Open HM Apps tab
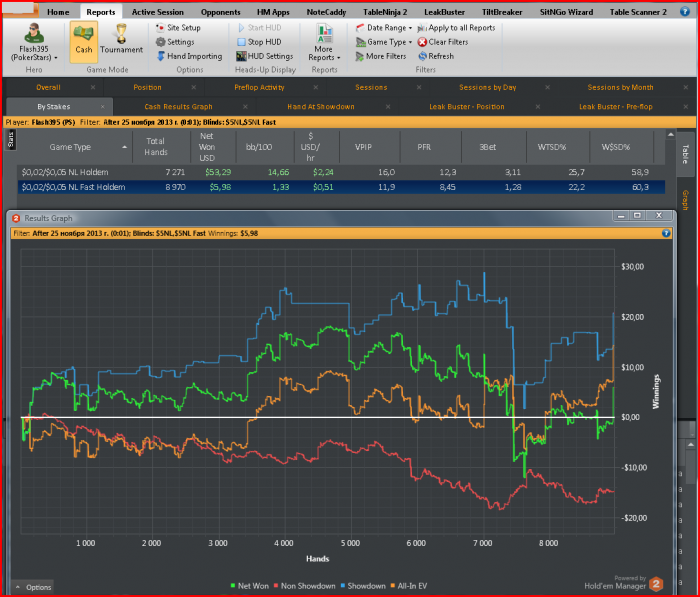 click(x=273, y=12)
